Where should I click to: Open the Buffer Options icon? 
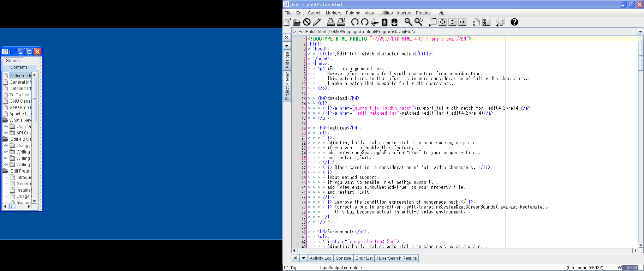[x=476, y=22]
